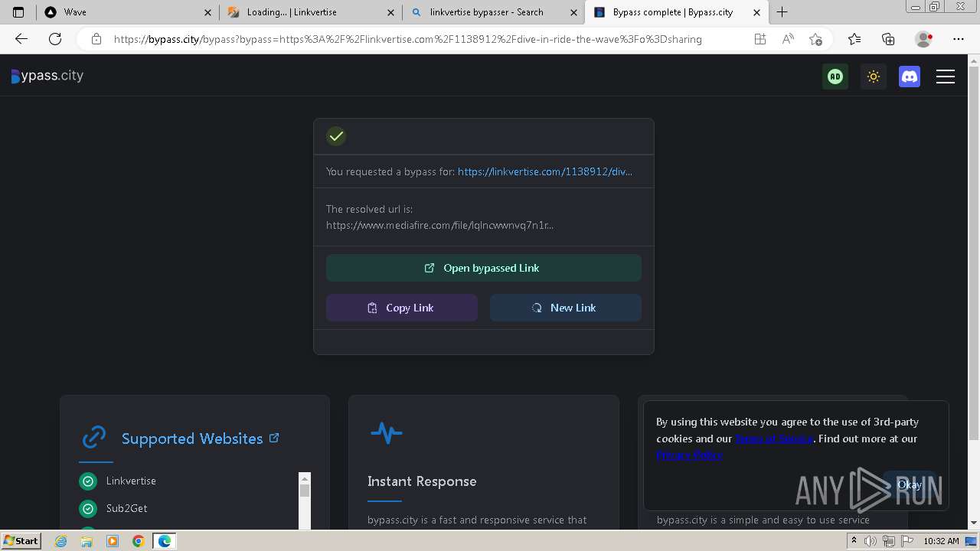Enable Read aloud from address bar

click(x=788, y=39)
